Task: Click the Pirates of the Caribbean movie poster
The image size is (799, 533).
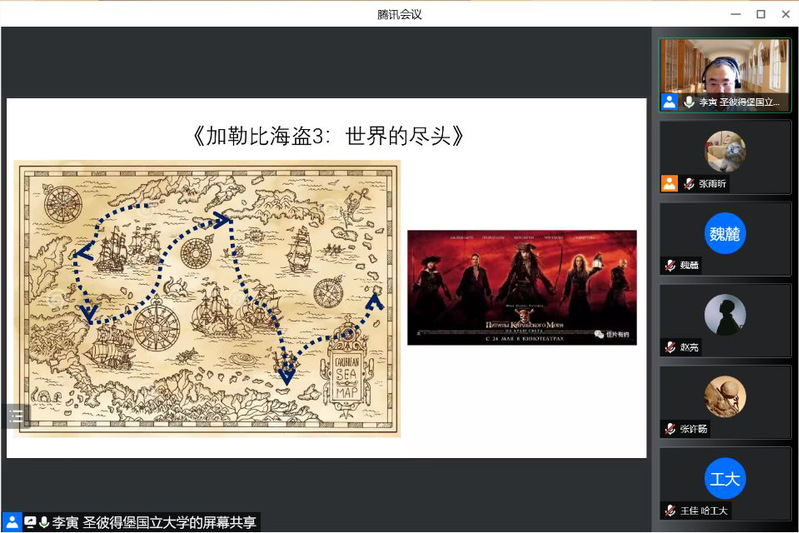Action: [521, 287]
